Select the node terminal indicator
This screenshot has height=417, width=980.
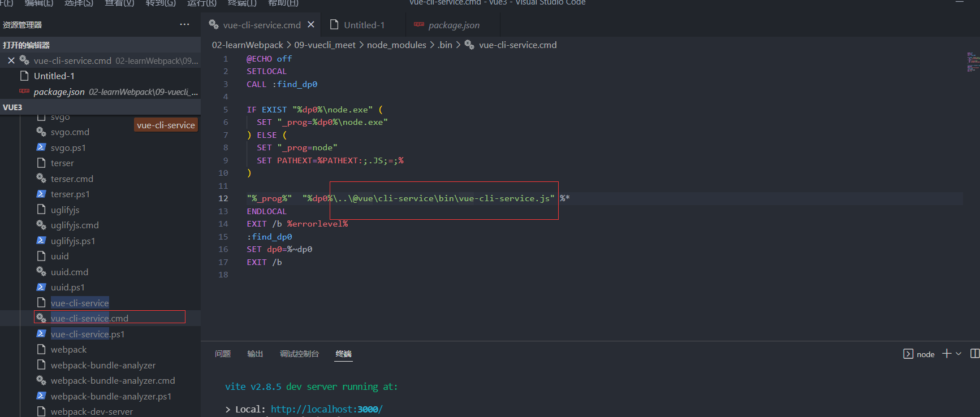(919, 354)
